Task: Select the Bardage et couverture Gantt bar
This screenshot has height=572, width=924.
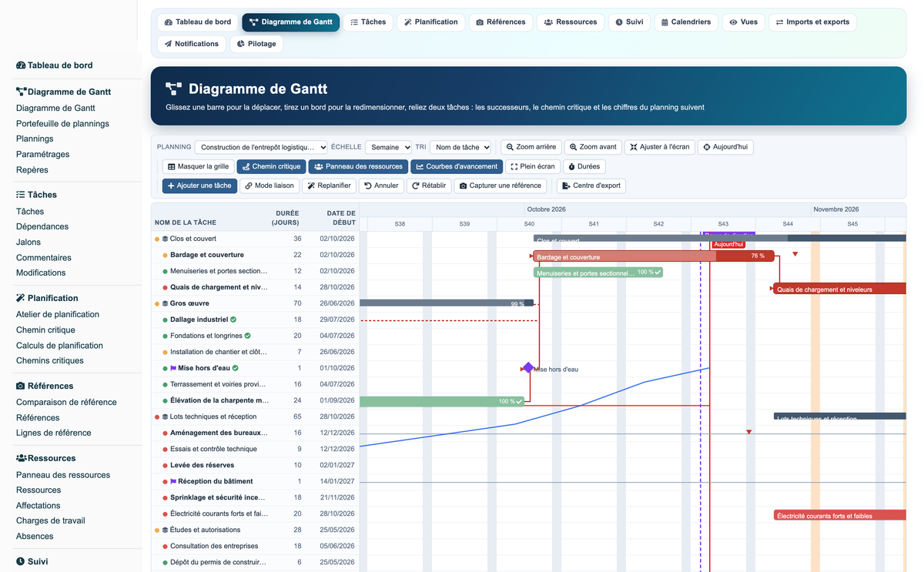Action: click(653, 256)
